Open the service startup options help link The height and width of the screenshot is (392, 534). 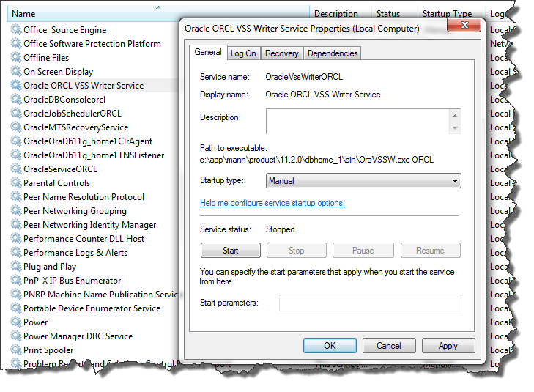(272, 203)
